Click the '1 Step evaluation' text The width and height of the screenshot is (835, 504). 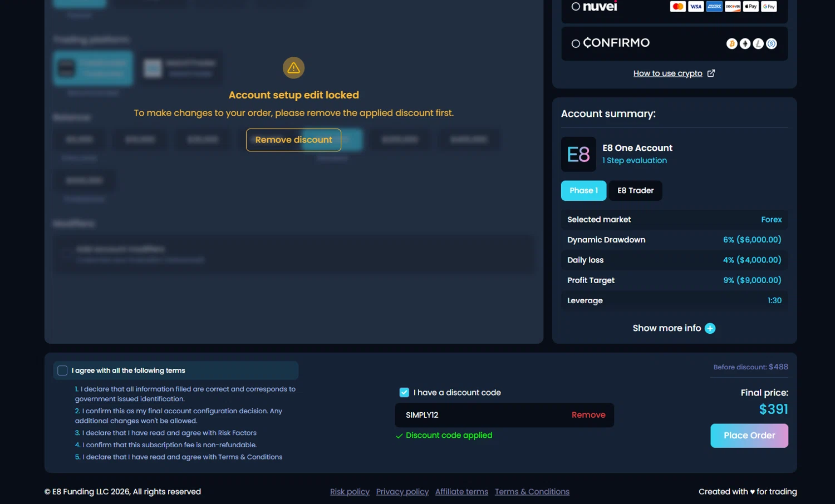tap(635, 160)
